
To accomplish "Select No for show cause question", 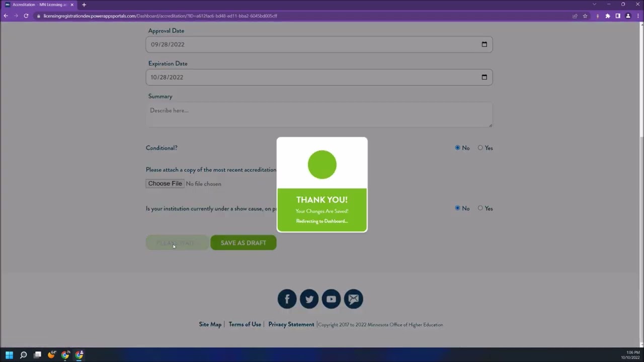I will pos(457,208).
